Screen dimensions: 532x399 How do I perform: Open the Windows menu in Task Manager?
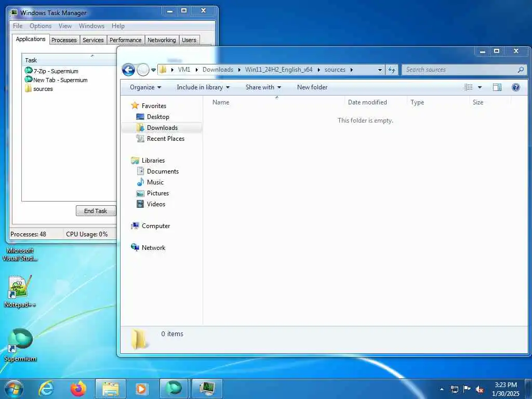pyautogui.click(x=91, y=26)
